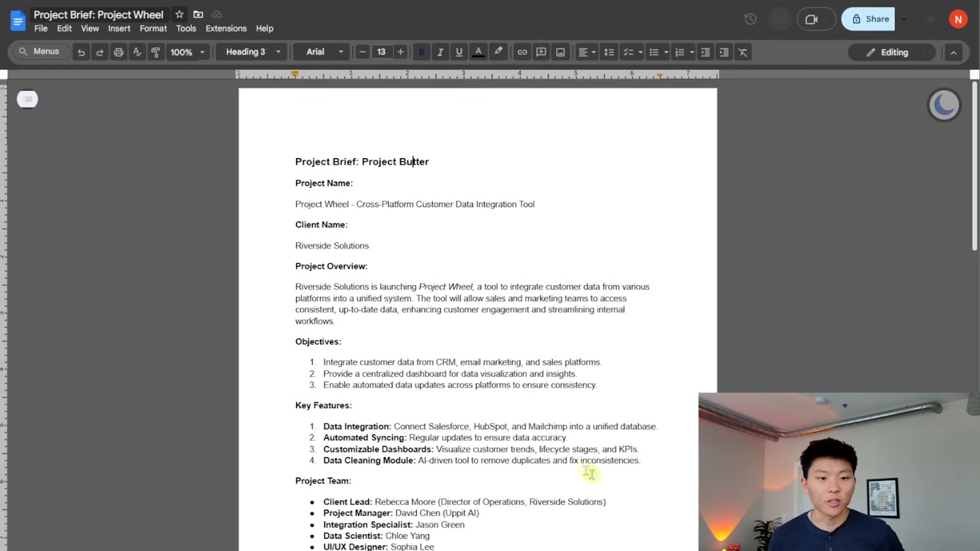The height and width of the screenshot is (551, 980).
Task: Expand numbered list options arrow
Action: (691, 52)
